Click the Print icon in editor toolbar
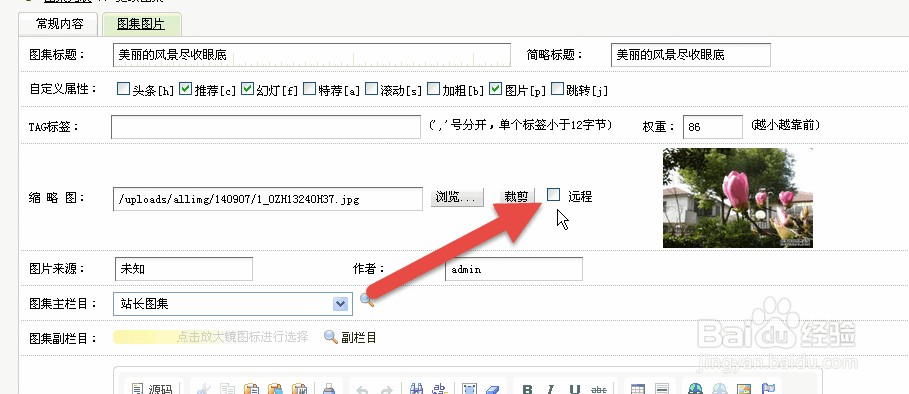 [x=329, y=389]
